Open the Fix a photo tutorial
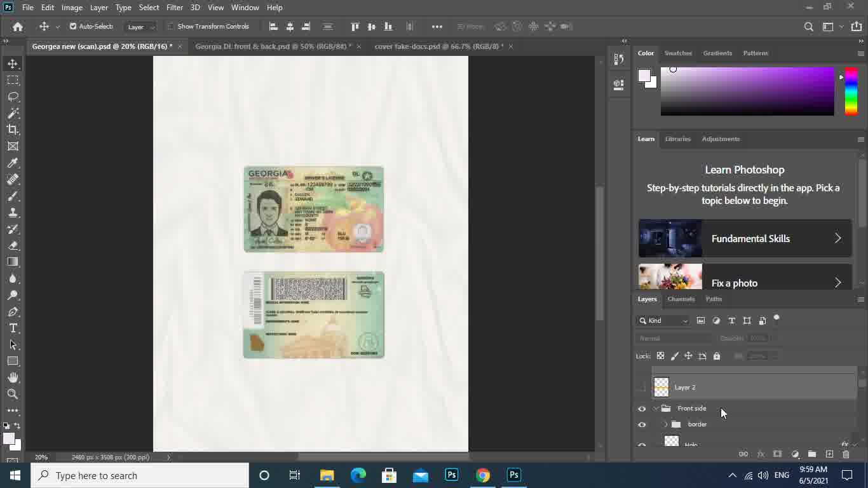This screenshot has height=488, width=868. click(745, 277)
